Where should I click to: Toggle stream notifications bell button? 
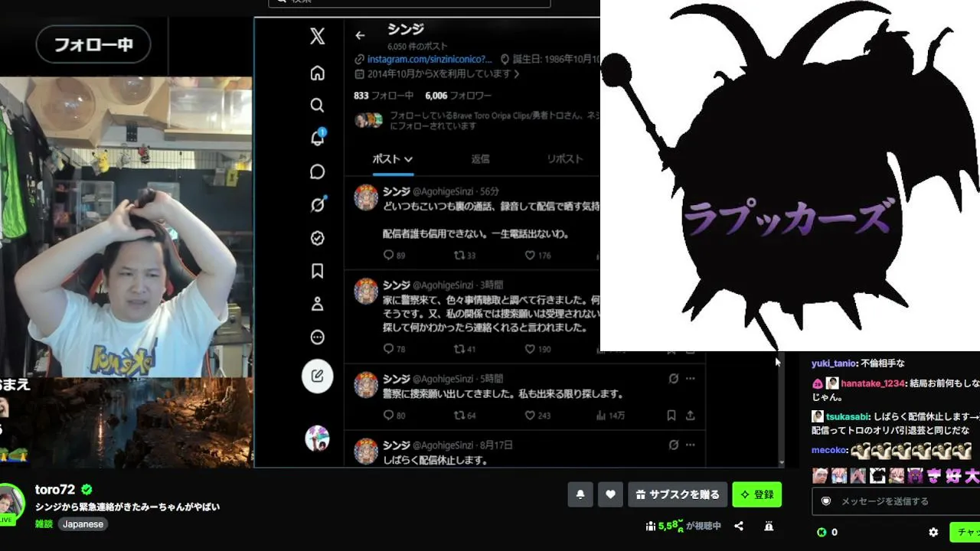click(580, 494)
